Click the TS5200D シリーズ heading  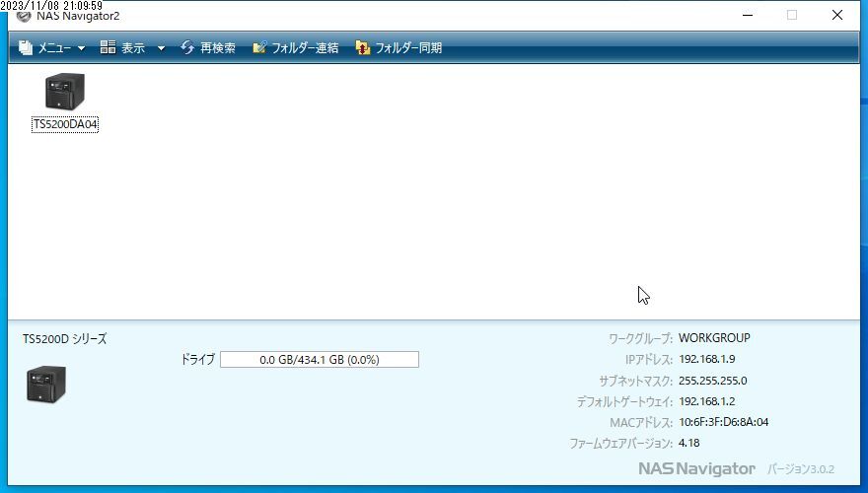point(65,338)
